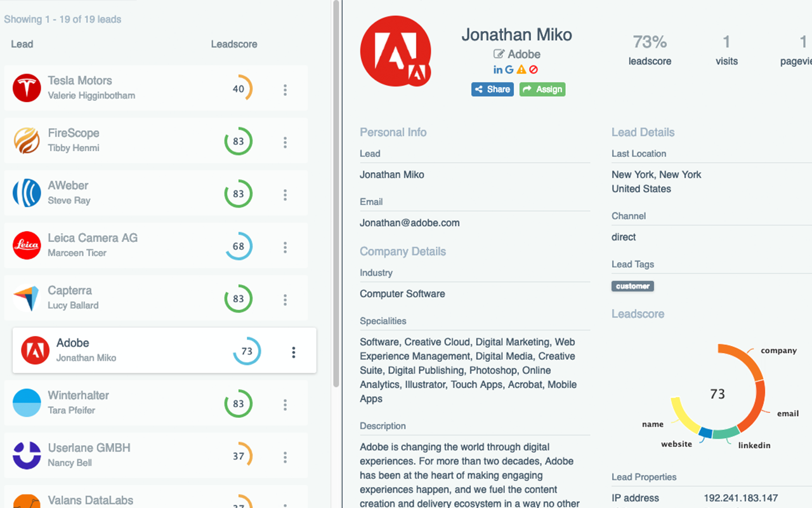Select the Leica Camera AG lead

click(156, 246)
